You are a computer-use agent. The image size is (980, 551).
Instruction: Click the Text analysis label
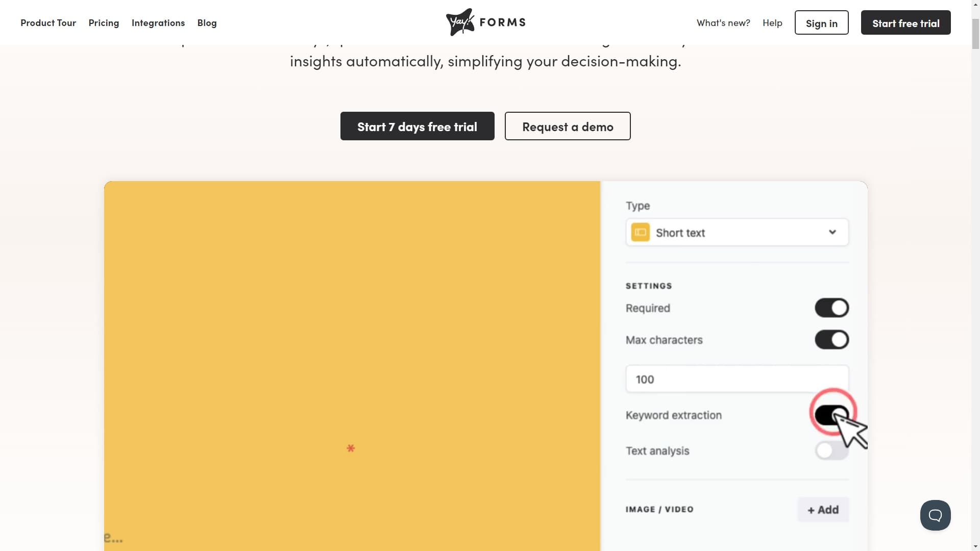coord(657,451)
